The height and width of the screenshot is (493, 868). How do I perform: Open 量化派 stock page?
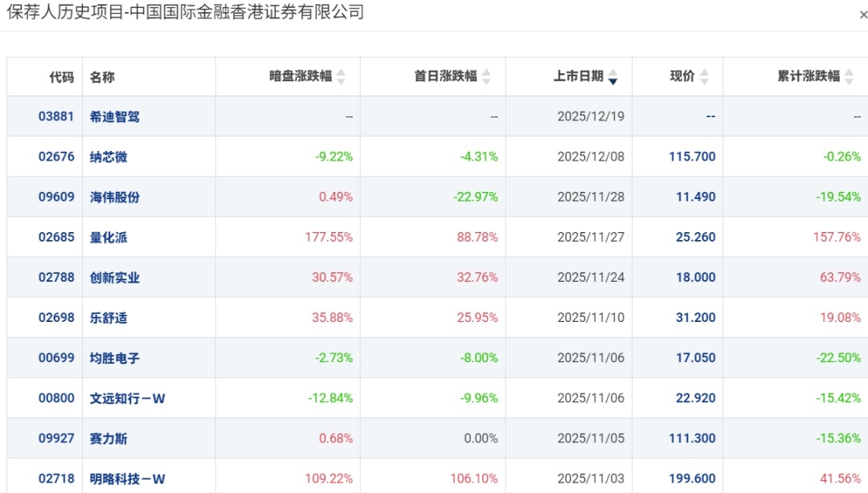click(x=108, y=237)
